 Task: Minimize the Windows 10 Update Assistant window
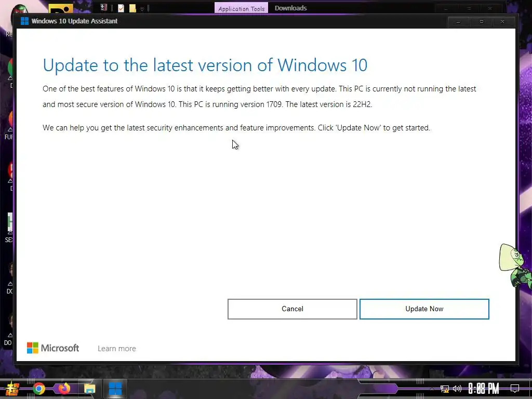click(458, 22)
